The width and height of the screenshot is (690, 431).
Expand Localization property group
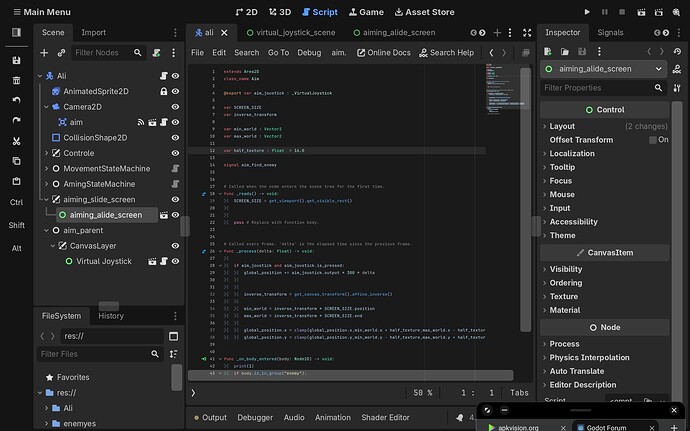point(544,154)
